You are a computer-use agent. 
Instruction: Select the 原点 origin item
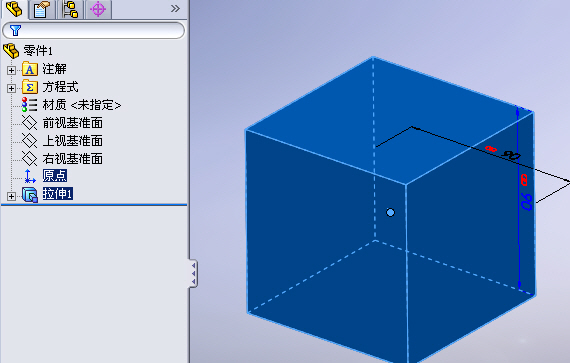click(55, 176)
